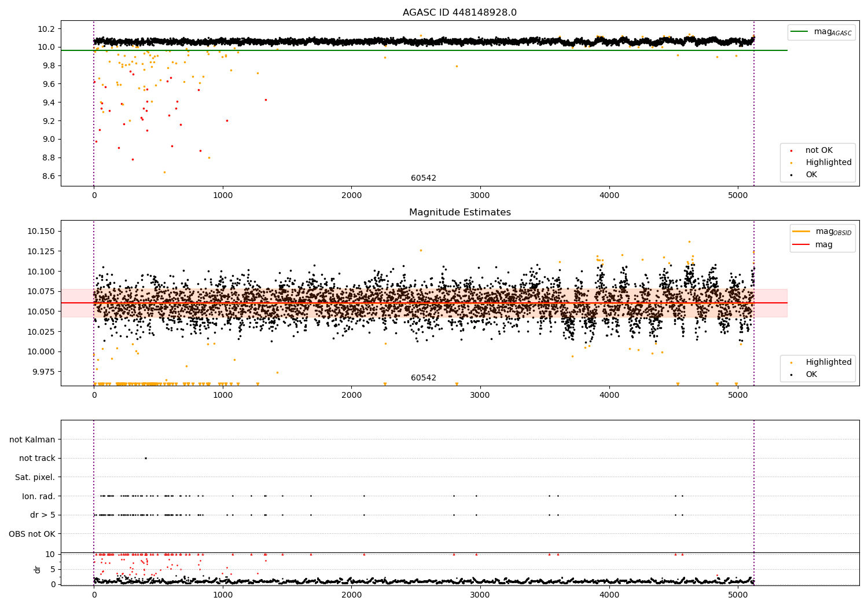This screenshot has height=608, width=868.
Task: Click the red marker beside 'not OK' in the legend
Action: pyautogui.click(x=791, y=151)
